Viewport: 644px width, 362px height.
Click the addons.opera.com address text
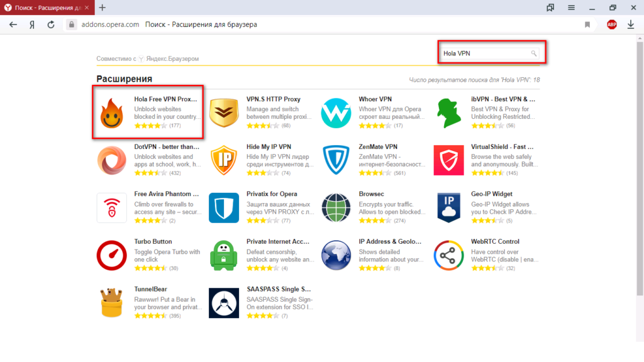[110, 25]
